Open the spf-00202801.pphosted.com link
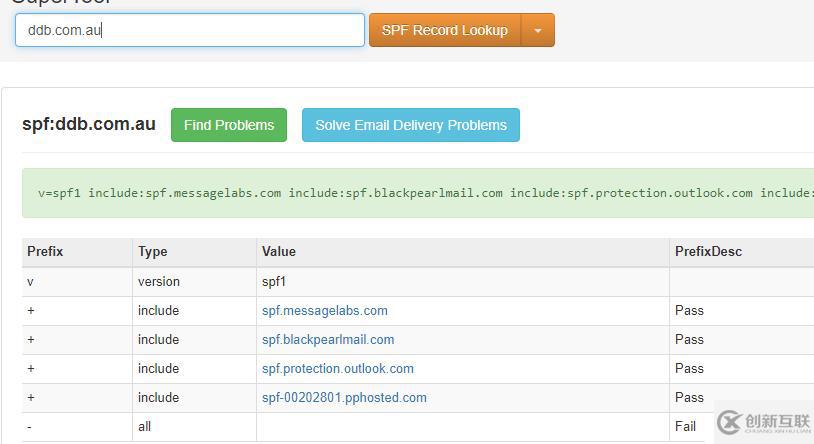814x444 pixels. [x=344, y=398]
